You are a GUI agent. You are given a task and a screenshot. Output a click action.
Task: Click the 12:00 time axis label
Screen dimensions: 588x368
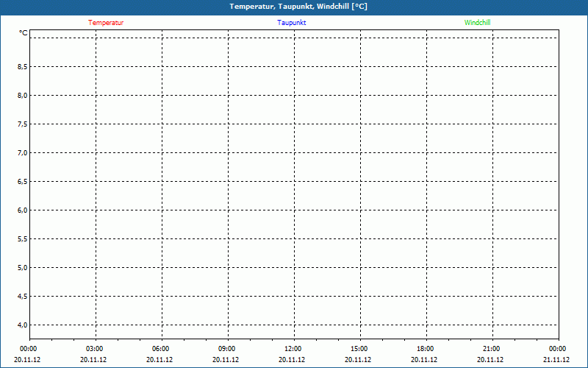[x=293, y=349]
